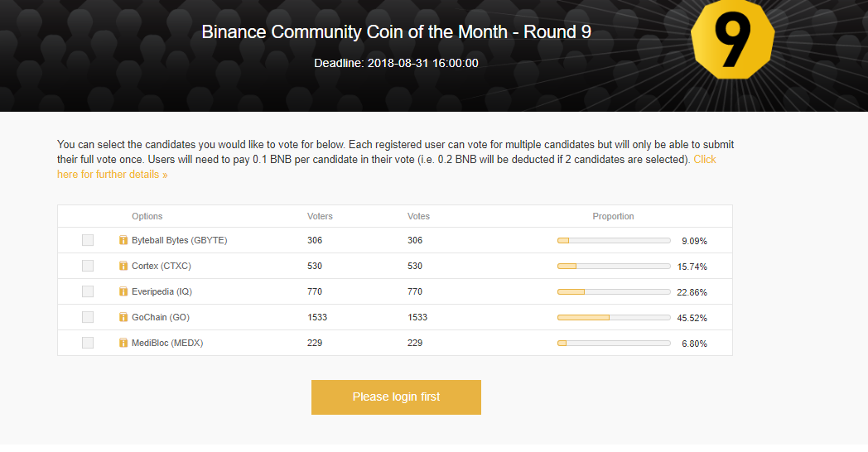Mark the MediBloc (MEDX) checkbox
This screenshot has height=452, width=868.
(88, 343)
